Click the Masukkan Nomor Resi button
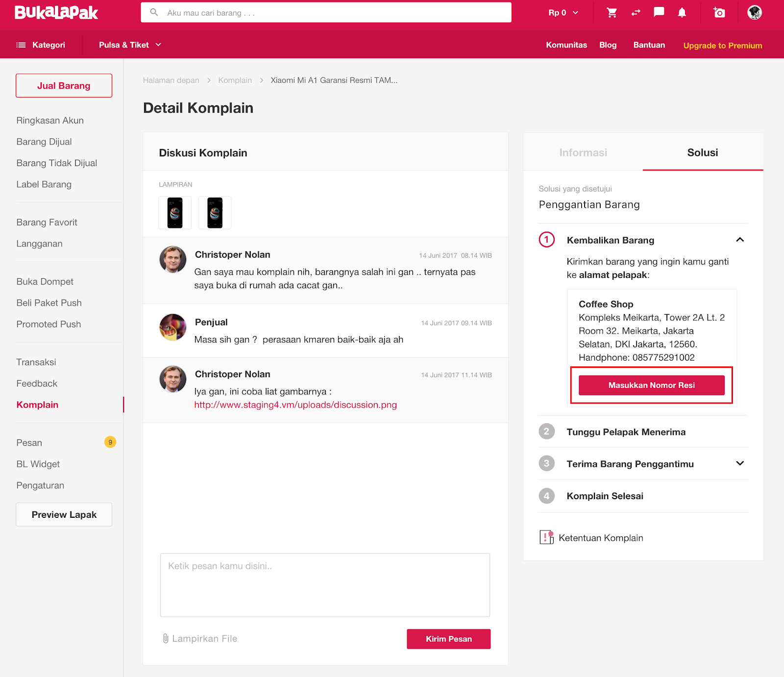This screenshot has width=784, height=677. click(652, 385)
